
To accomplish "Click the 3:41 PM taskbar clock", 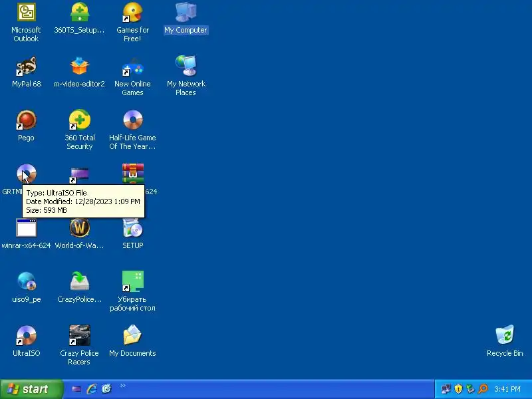I will (507, 389).
